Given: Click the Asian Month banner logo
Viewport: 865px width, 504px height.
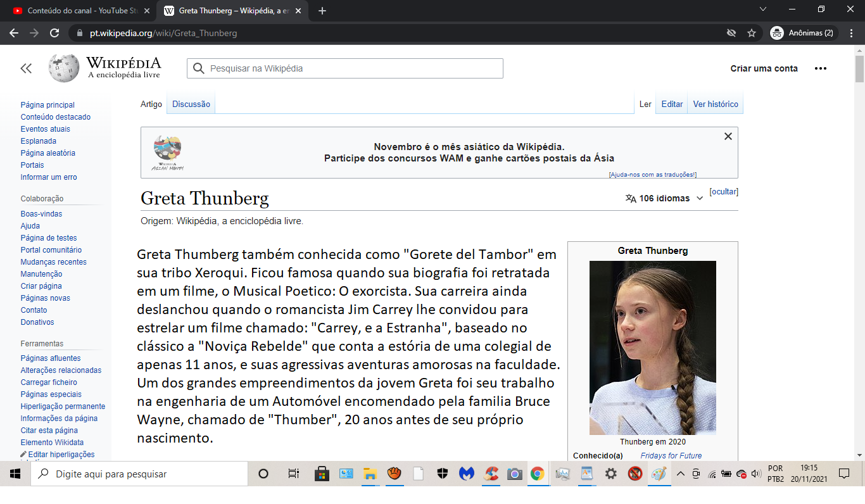Looking at the screenshot, I should point(167,153).
